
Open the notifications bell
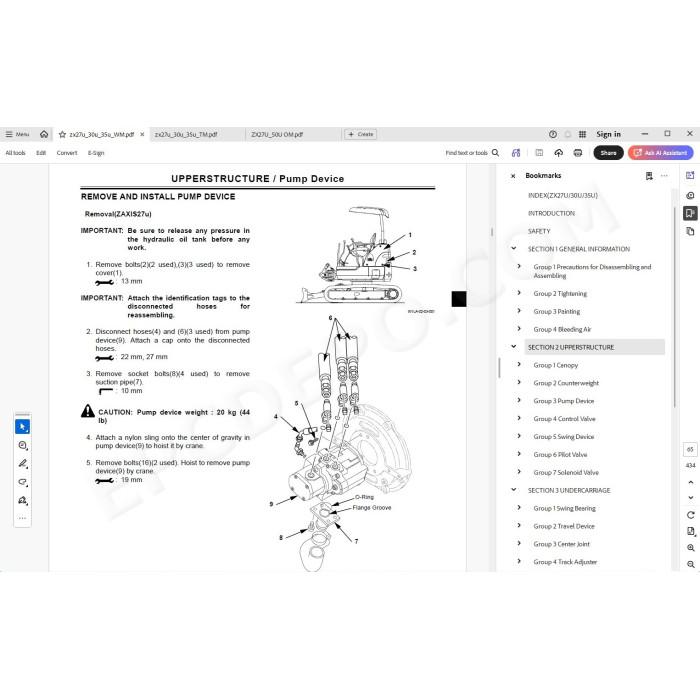pos(568,134)
